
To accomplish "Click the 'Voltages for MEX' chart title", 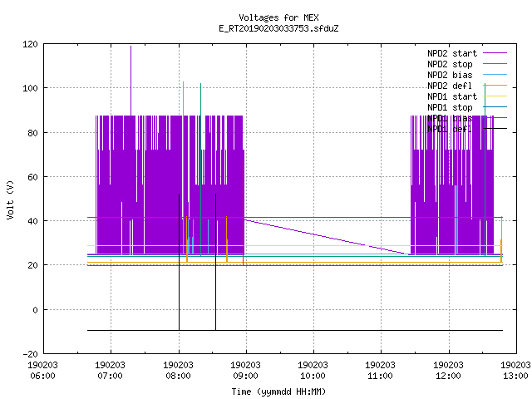I will 278,17.
